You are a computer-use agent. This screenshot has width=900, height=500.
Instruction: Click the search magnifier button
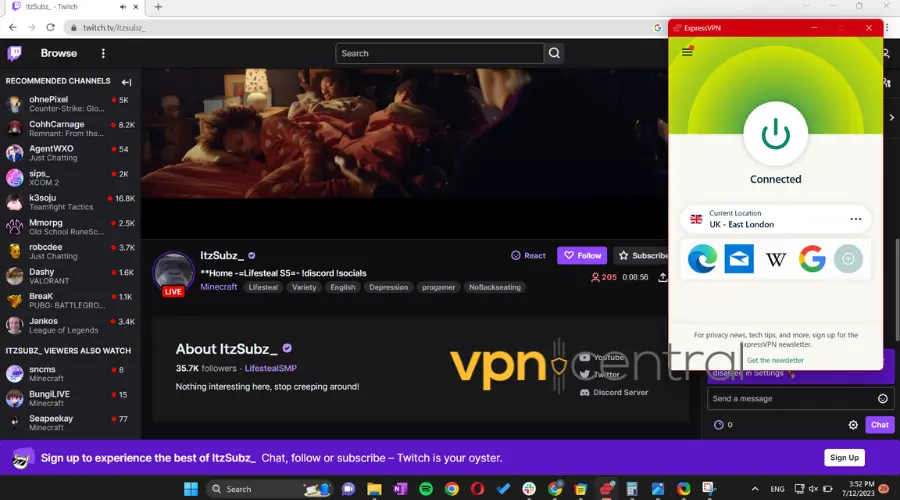point(554,53)
